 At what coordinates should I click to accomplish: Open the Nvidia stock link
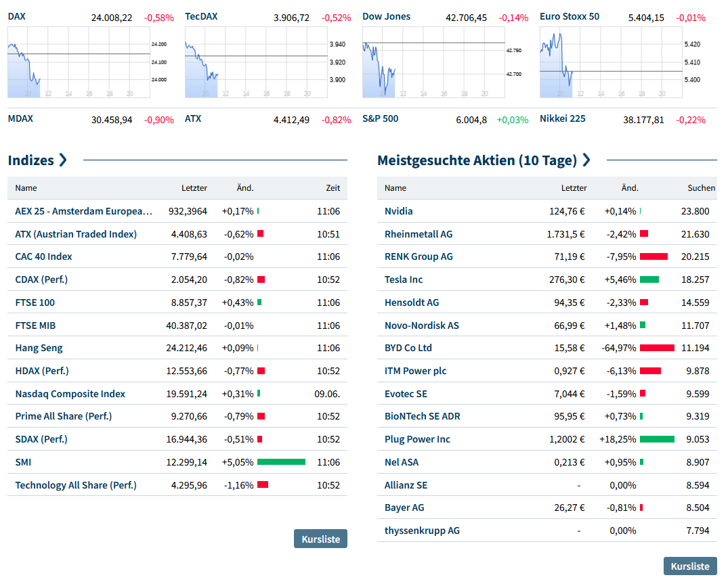tap(398, 212)
